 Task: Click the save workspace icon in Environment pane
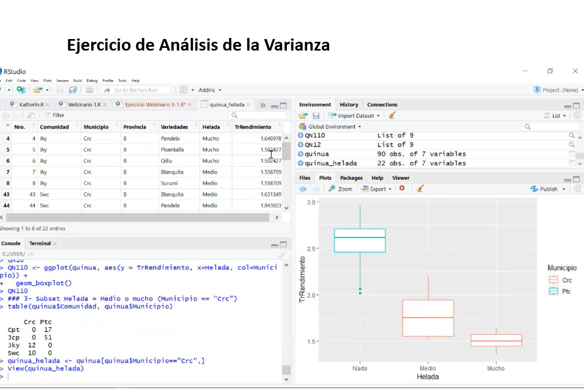point(316,115)
